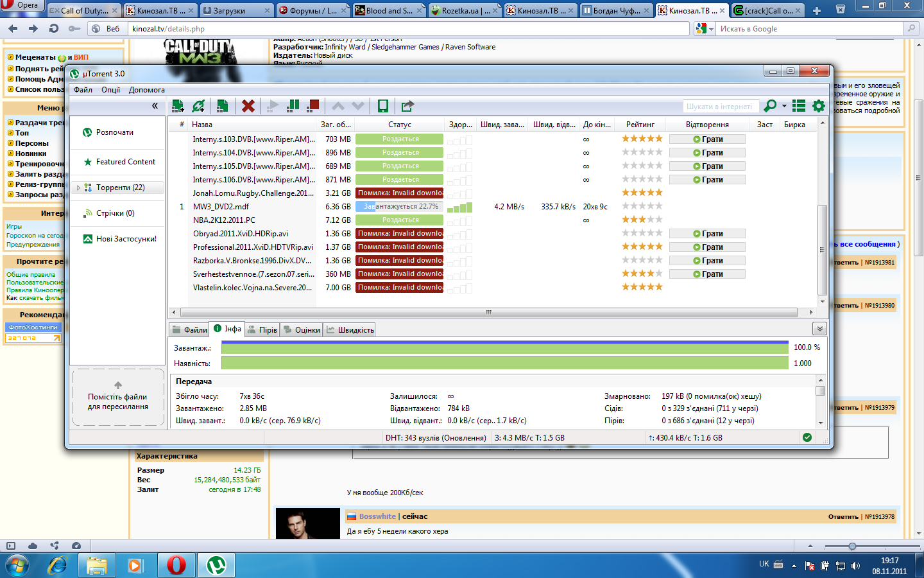This screenshot has width=924, height=578.
Task: Click Грати for Razborka.V.Bronkse torrent
Action: coord(707,260)
